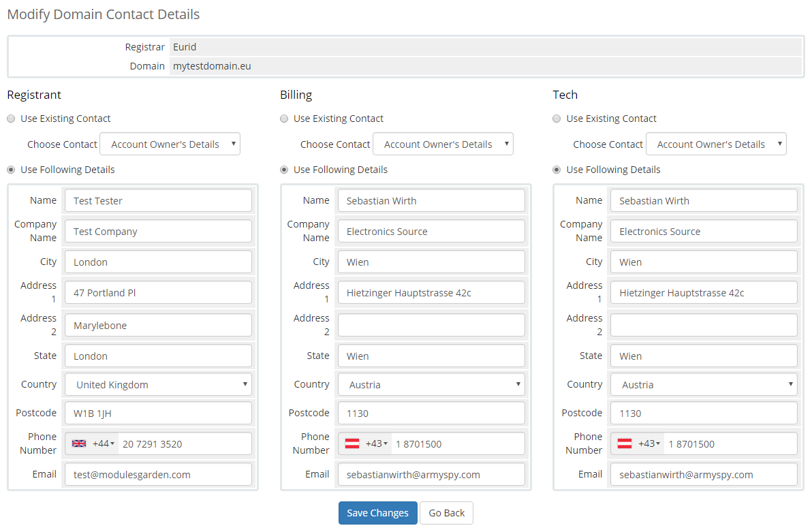Click the Billing Email field

pyautogui.click(x=431, y=474)
